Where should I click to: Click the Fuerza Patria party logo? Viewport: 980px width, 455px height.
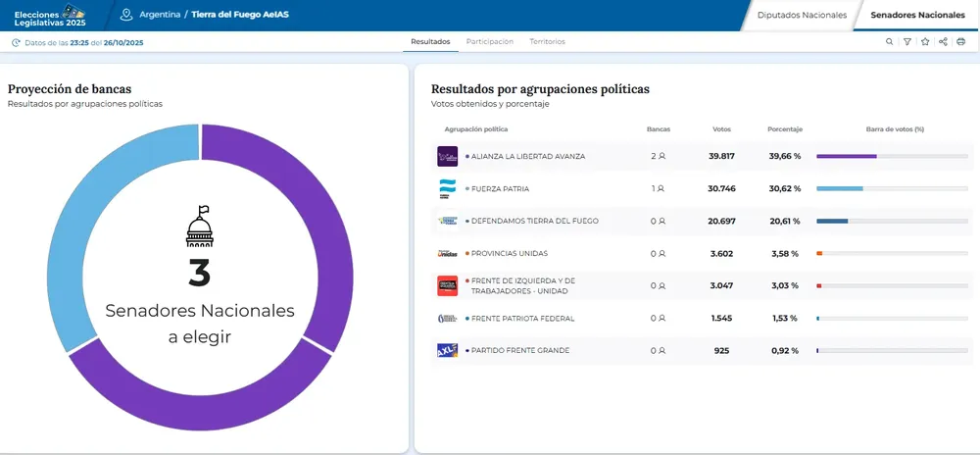(x=447, y=188)
